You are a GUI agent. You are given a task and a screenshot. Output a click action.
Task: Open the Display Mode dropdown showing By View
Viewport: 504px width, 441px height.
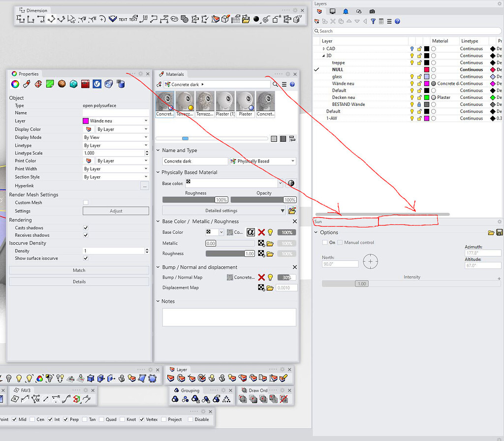click(116, 137)
